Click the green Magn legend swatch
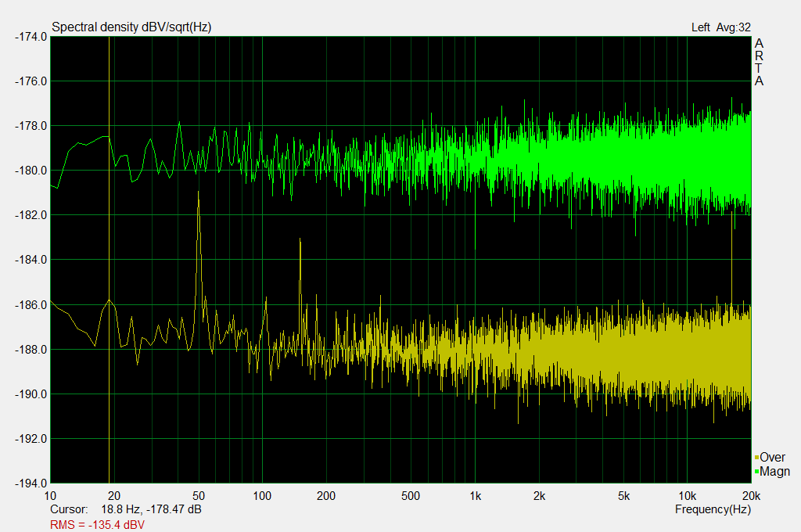The height and width of the screenshot is (532, 801). [x=756, y=471]
